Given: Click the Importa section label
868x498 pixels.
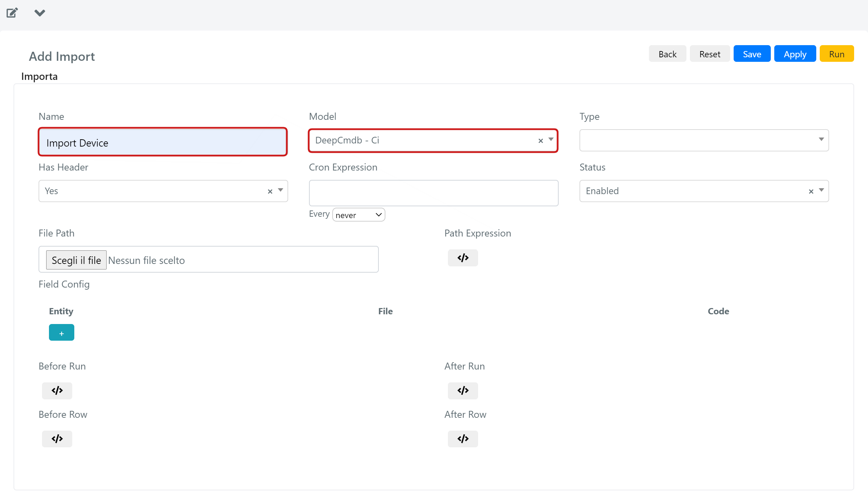Looking at the screenshot, I should pyautogui.click(x=40, y=76).
